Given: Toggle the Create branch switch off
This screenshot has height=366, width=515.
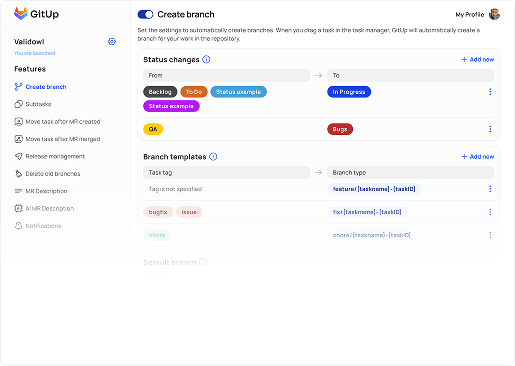Looking at the screenshot, I should [x=145, y=14].
